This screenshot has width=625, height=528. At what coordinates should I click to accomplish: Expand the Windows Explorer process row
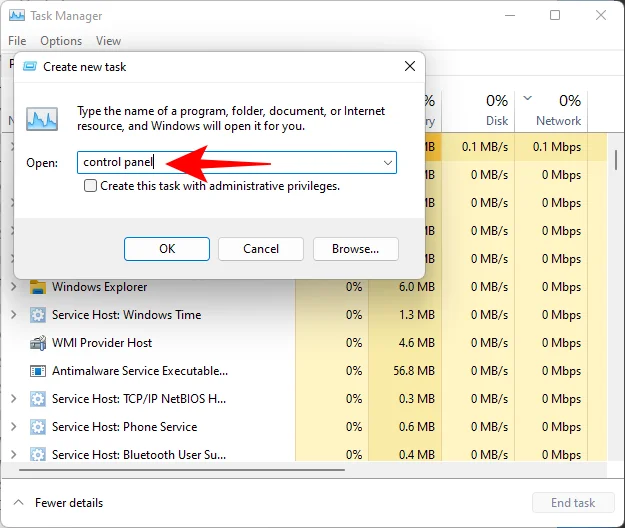coord(14,287)
